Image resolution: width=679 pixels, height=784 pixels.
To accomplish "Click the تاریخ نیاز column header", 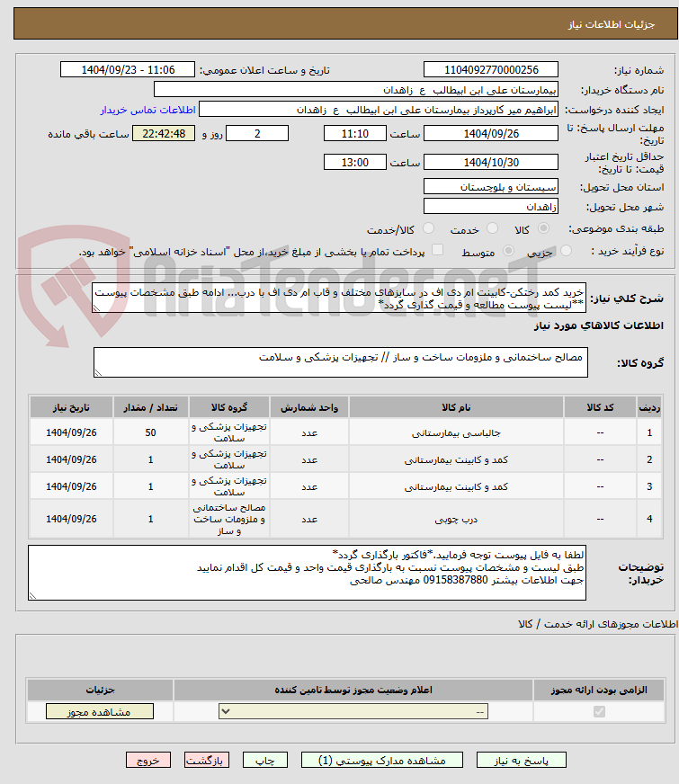I will (x=71, y=407).
